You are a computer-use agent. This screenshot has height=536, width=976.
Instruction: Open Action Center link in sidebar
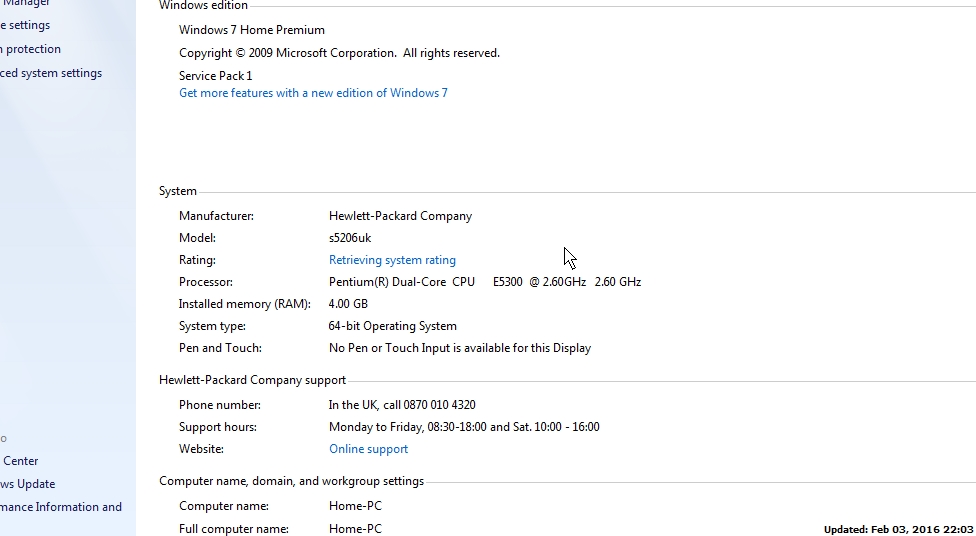[x=20, y=461]
